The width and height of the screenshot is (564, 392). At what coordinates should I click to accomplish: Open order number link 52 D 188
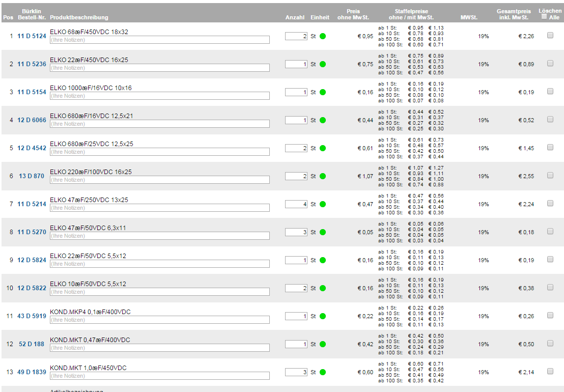tap(32, 344)
